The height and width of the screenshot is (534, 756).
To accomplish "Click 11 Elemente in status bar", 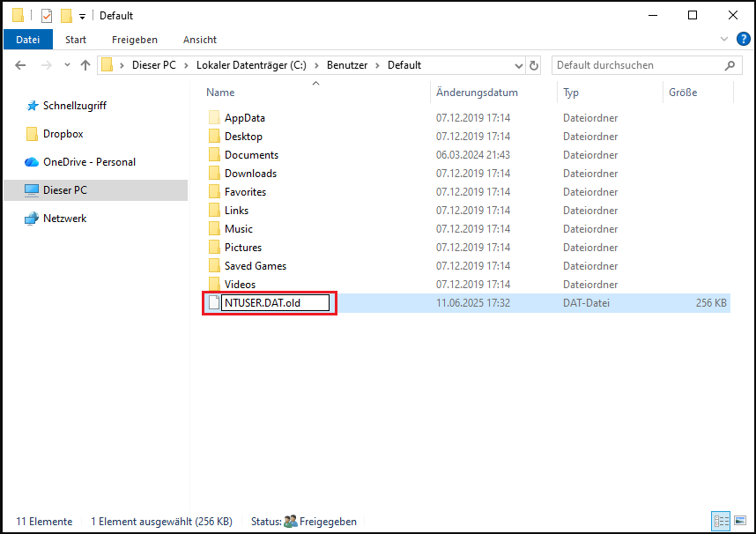I will (x=44, y=522).
